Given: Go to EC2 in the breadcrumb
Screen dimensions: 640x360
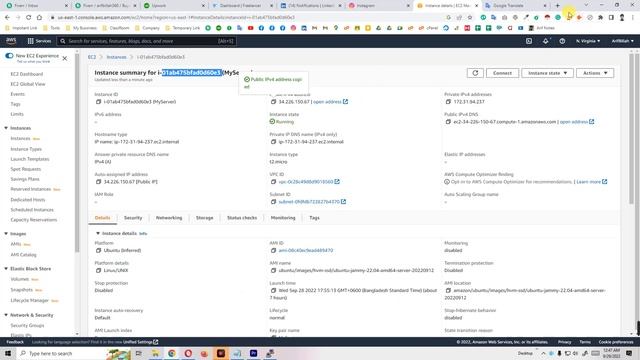Looking at the screenshot, I should coord(92,57).
